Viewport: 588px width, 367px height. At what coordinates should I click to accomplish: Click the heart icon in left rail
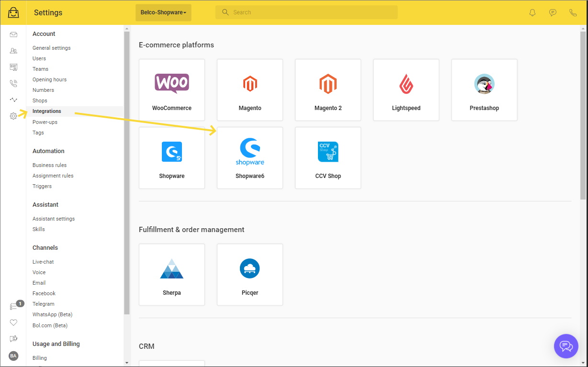tap(13, 323)
